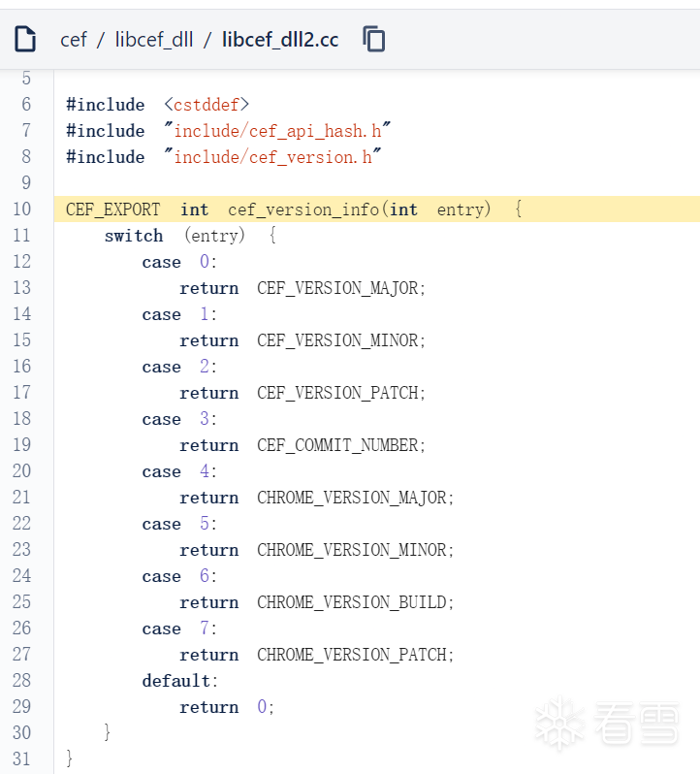Click cef_version_info function name
Viewport: 700px width, 774px height.
(x=303, y=210)
